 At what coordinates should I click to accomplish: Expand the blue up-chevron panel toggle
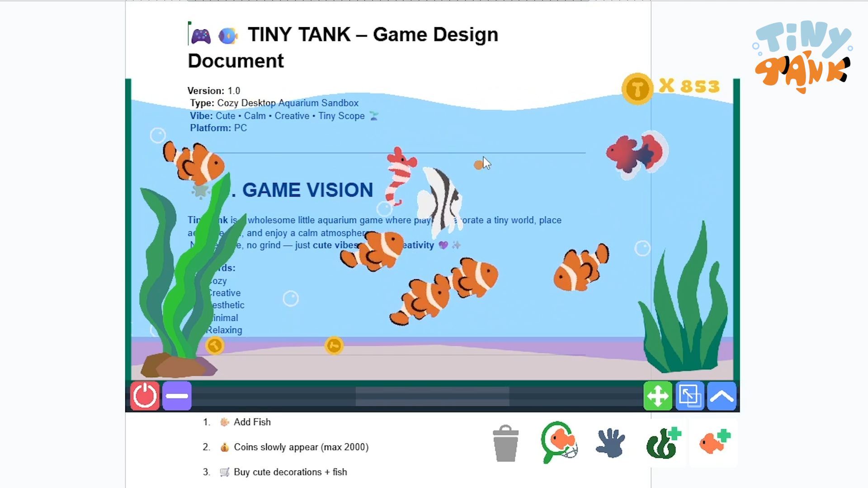pyautogui.click(x=722, y=396)
